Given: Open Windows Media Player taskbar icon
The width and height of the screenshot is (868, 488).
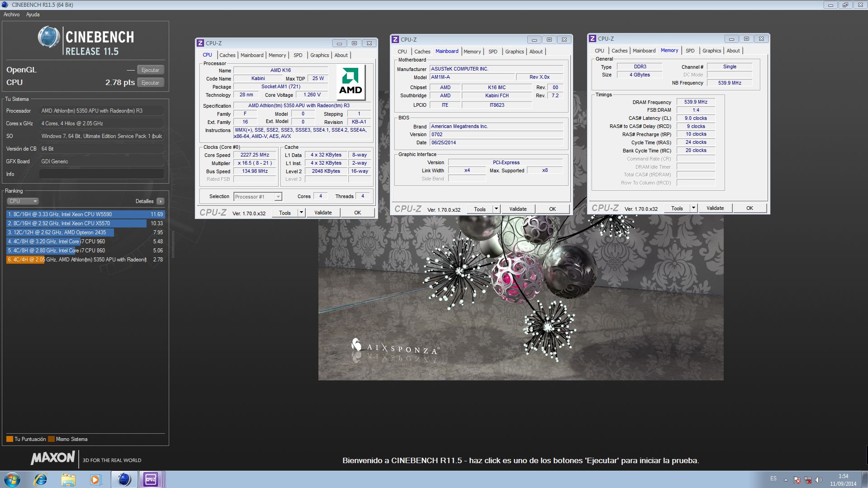Looking at the screenshot, I should [95, 479].
